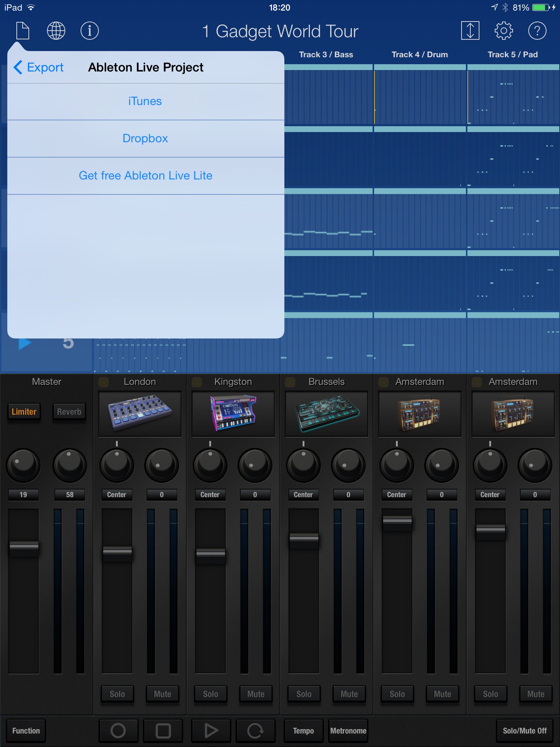Screen dimensions: 560x747
Task: Open the Brussels gadget thumbnail
Action: pos(327,414)
